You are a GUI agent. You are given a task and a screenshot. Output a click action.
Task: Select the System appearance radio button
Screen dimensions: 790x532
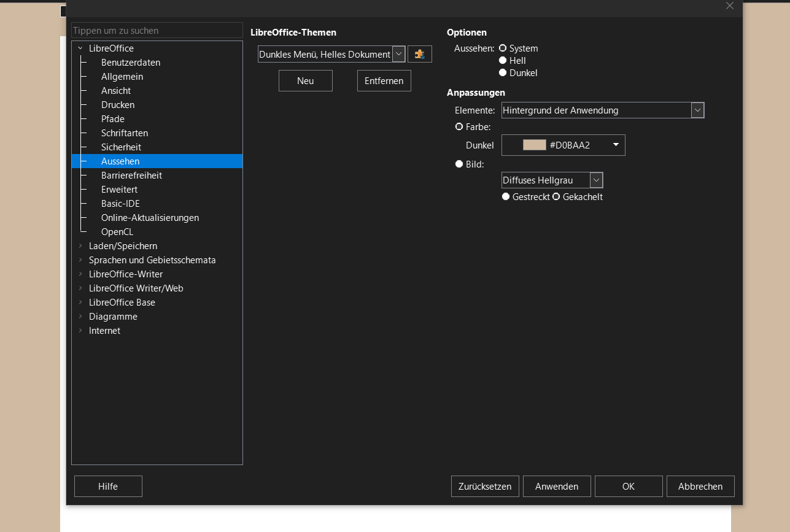coord(502,48)
